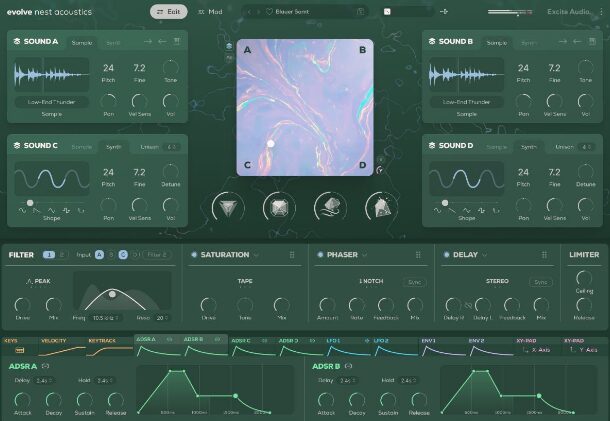This screenshot has width=610, height=421.
Task: Favorite the preset with heart icon
Action: point(269,12)
